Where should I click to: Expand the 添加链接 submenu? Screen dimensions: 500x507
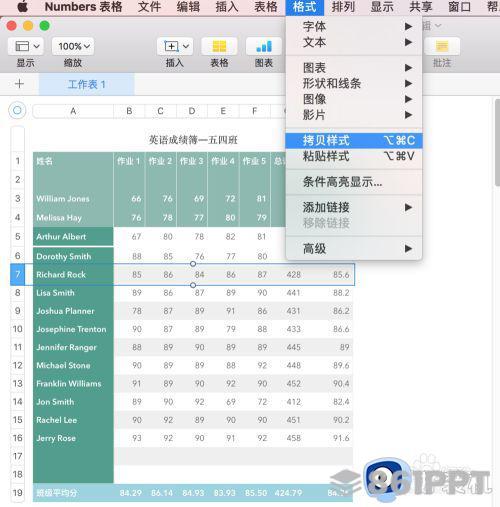coord(354,207)
